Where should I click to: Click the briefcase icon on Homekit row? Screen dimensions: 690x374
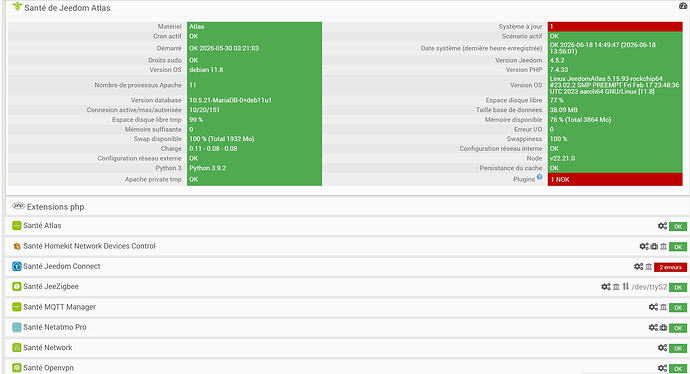[x=654, y=246]
